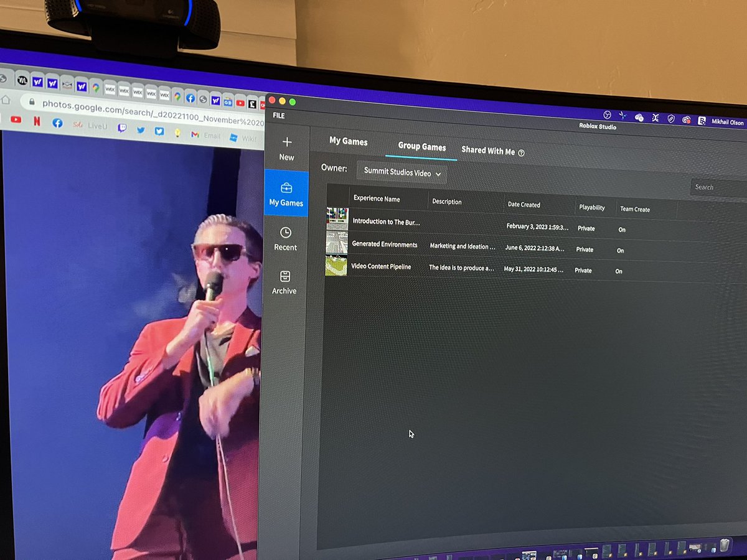Screen dimensions: 747x560
Task: Open the Introduction to The Bur... experience thumbnail
Action: [x=337, y=219]
